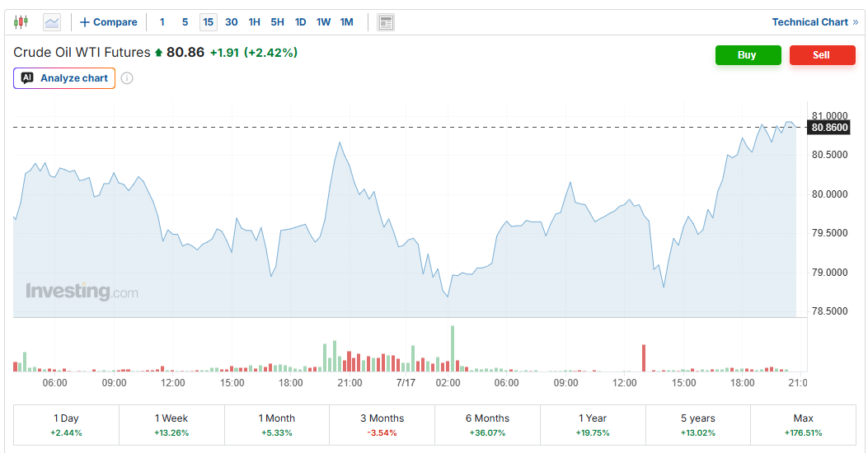868x453 pixels.
Task: Select the 15 minute interval
Action: pyautogui.click(x=209, y=22)
